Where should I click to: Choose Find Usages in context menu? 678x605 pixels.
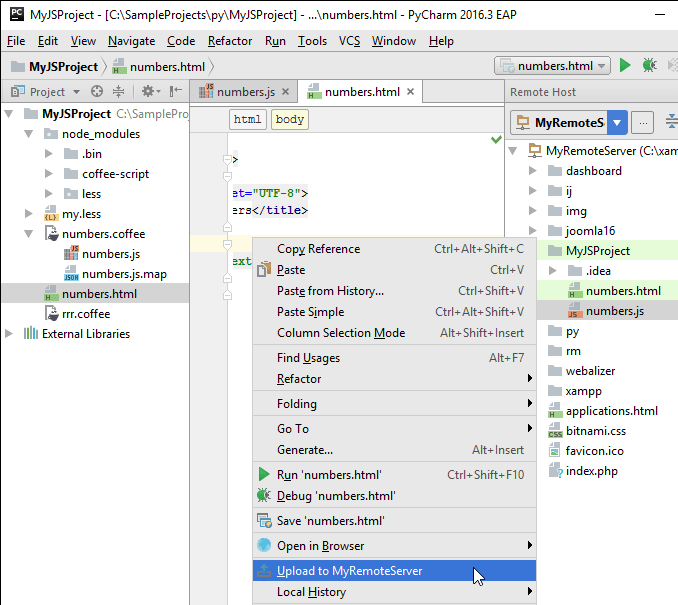click(x=394, y=358)
